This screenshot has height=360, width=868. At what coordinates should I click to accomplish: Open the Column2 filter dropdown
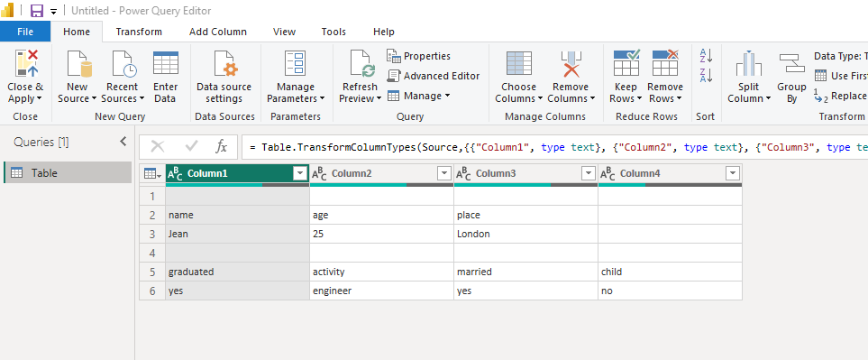pyautogui.click(x=444, y=173)
